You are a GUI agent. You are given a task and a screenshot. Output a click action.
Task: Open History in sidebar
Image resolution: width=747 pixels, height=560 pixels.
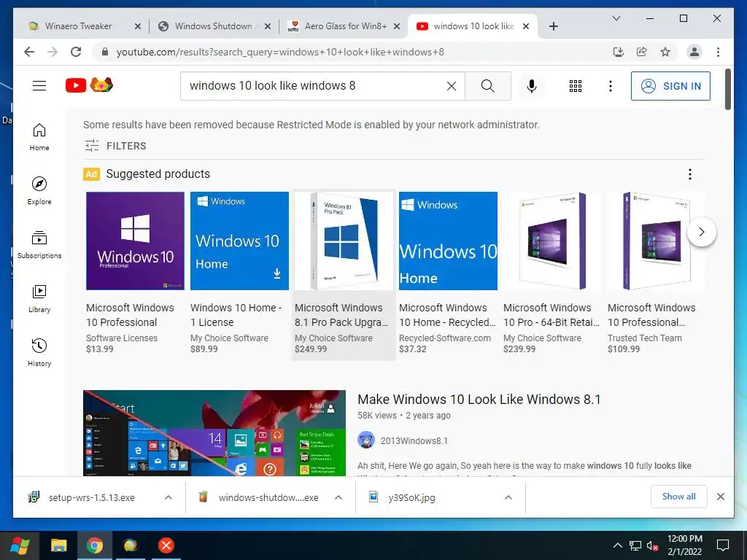[39, 352]
